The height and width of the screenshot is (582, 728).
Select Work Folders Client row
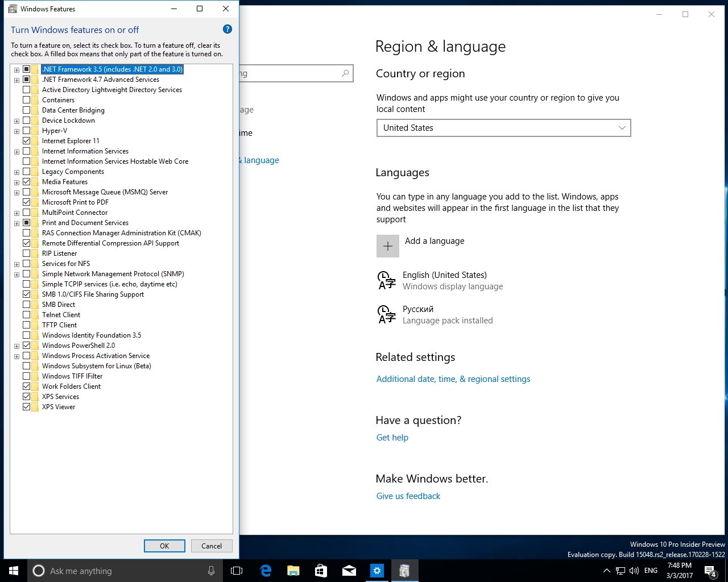[x=71, y=386]
